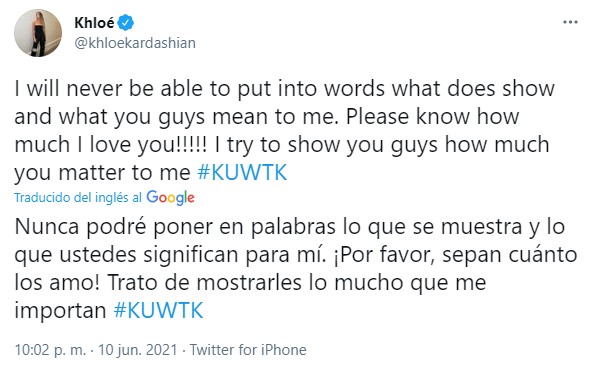Click 'you matter to me' text line
Image resolution: width=594 pixels, height=369 pixels.
tap(102, 173)
